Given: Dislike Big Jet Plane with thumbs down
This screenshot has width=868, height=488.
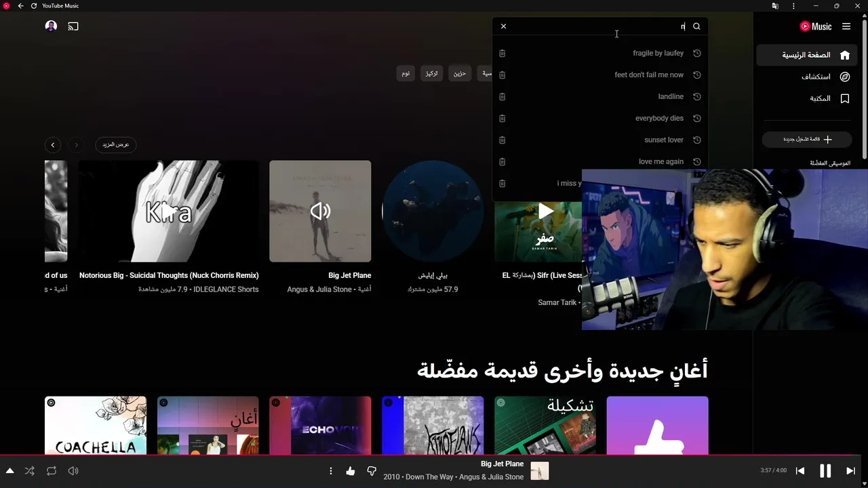Looking at the screenshot, I should pos(372,471).
